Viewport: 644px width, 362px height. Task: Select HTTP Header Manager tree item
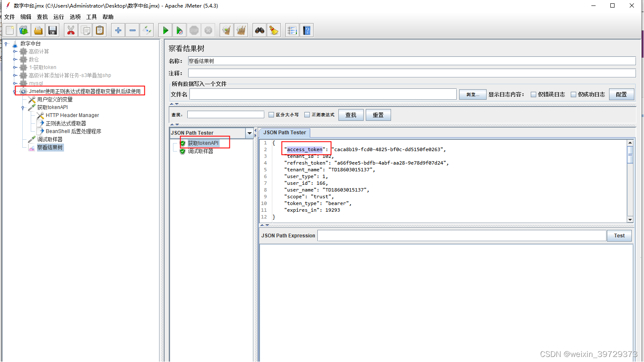point(72,115)
